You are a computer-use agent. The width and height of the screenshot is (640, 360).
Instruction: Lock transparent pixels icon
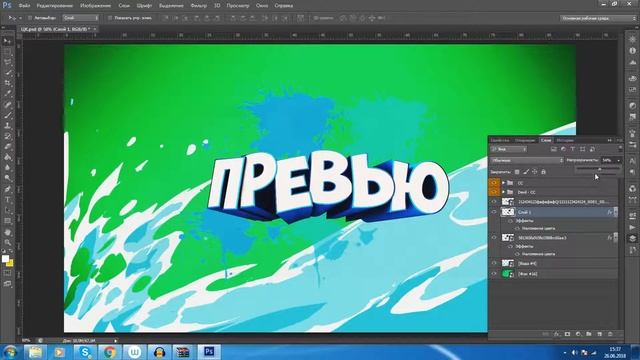coord(517,172)
